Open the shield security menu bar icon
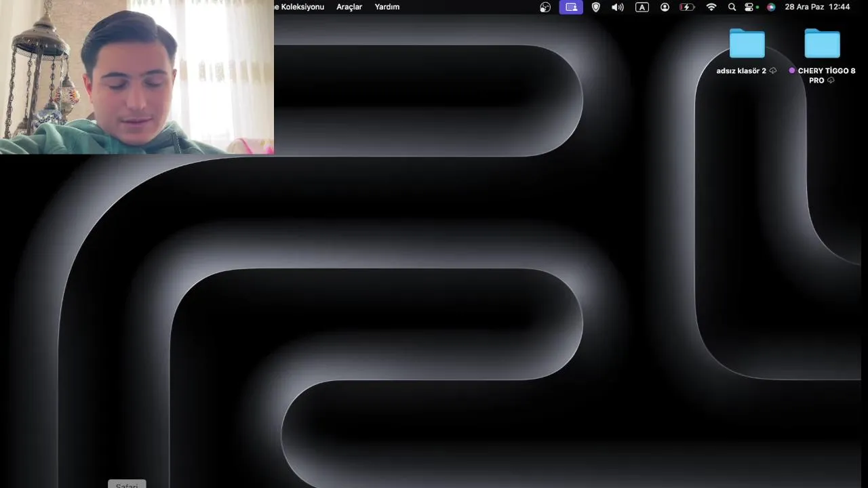This screenshot has width=868, height=488. (x=596, y=7)
